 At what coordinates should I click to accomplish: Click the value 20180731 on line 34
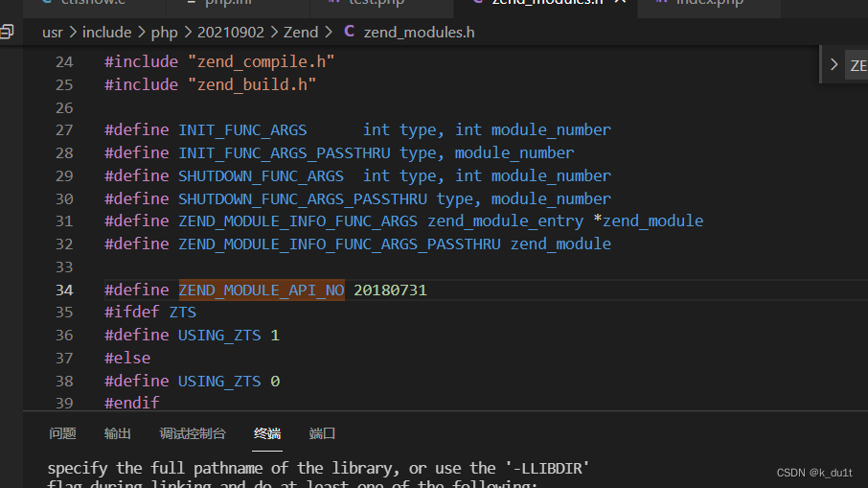click(x=390, y=290)
